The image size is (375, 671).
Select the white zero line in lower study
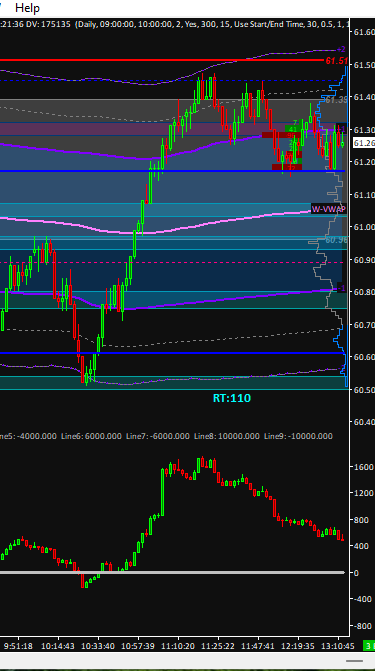click(x=173, y=572)
